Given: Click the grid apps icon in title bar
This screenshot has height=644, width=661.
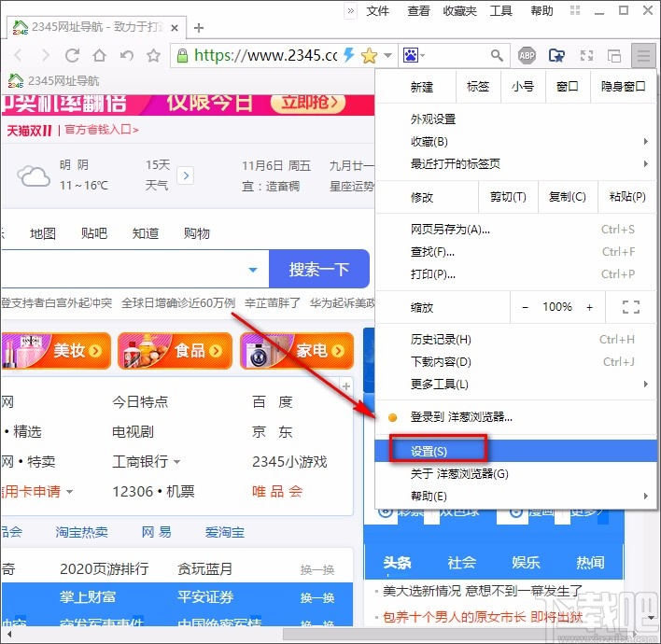Looking at the screenshot, I should (575, 10).
